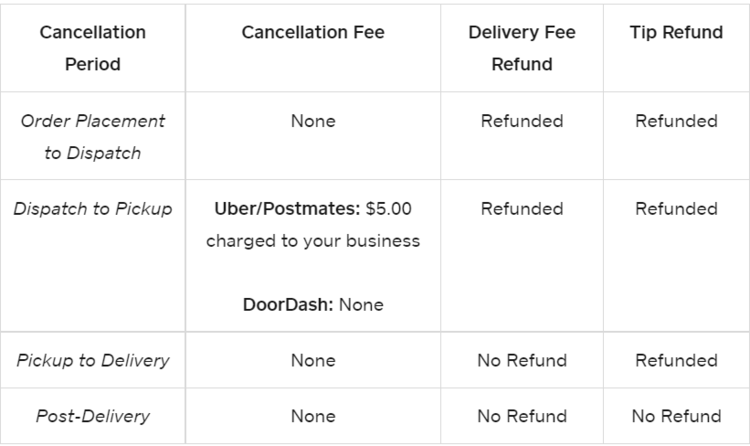The width and height of the screenshot is (750, 446).
Task: Click None fee for Order Placement row
Action: pyautogui.click(x=313, y=121)
